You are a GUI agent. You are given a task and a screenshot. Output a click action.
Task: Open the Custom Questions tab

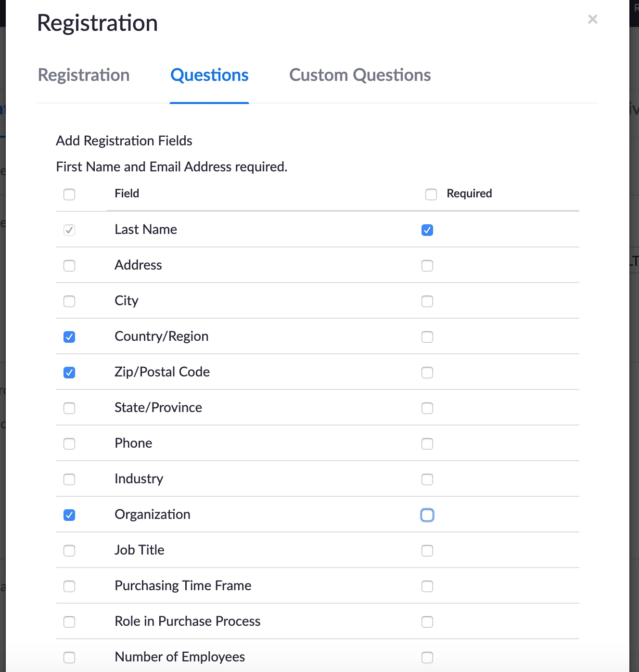pos(360,75)
